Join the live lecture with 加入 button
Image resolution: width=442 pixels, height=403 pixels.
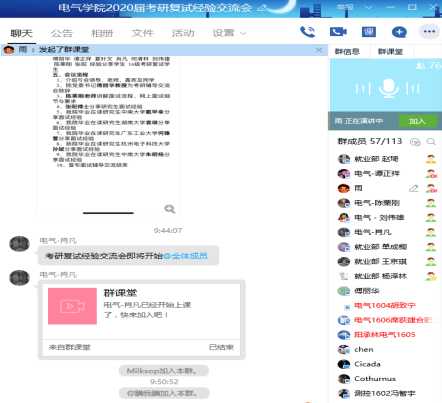pyautogui.click(x=418, y=121)
